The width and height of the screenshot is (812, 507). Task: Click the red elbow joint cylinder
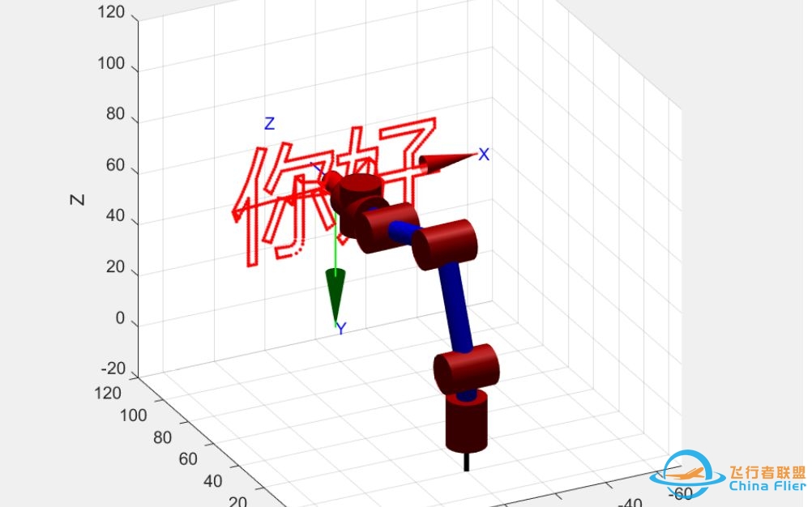pyautogui.click(x=443, y=245)
